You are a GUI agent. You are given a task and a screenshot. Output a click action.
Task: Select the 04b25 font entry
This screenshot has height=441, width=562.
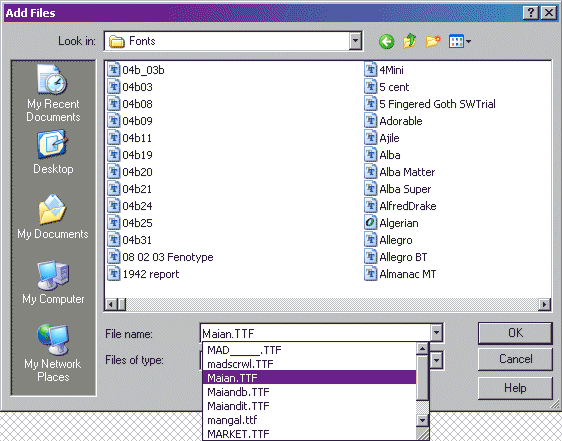[x=130, y=223]
